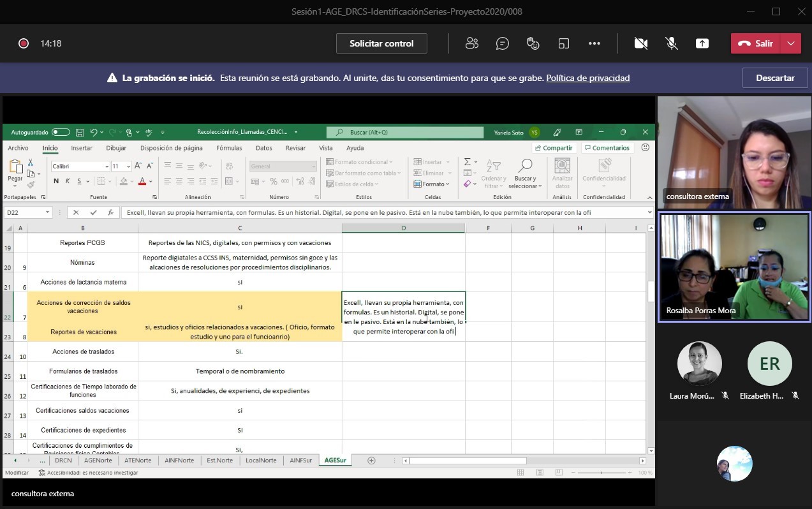The width and height of the screenshot is (812, 509).
Task: Open the meeting chat conversation
Action: pos(503,43)
